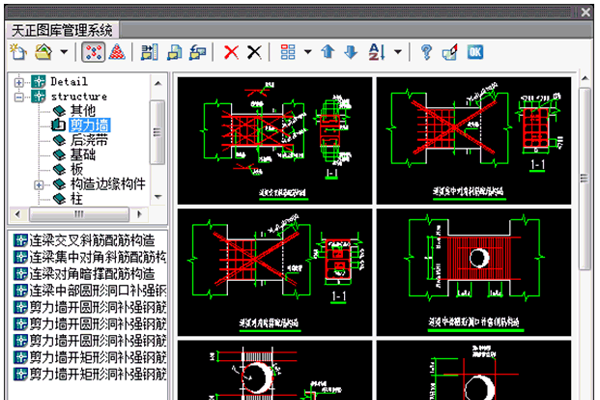Select the 其他 category
The height and width of the screenshot is (400, 600).
[83, 111]
